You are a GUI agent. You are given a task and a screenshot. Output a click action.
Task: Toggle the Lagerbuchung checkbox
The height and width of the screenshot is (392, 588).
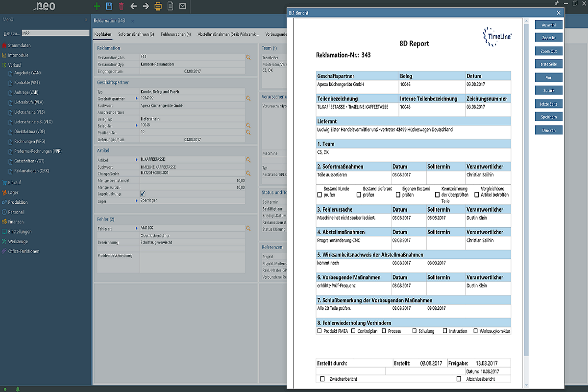click(143, 194)
